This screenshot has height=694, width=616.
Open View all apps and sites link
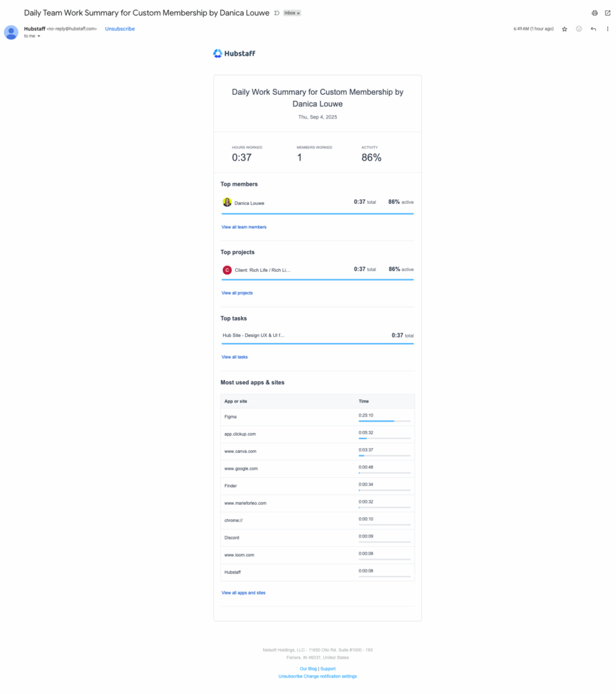(243, 593)
